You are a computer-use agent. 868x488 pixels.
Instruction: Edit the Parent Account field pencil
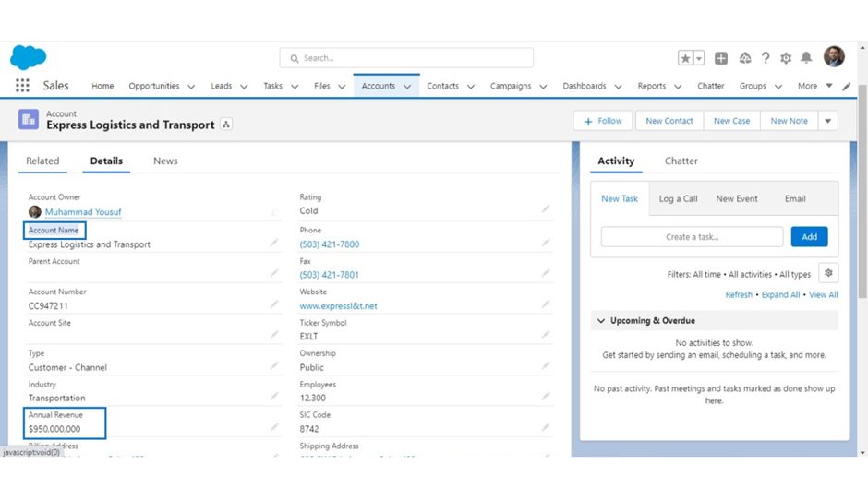point(274,273)
